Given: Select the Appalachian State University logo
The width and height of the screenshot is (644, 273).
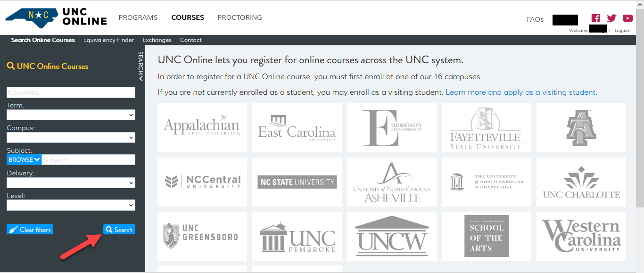Looking at the screenshot, I should click(202, 127).
